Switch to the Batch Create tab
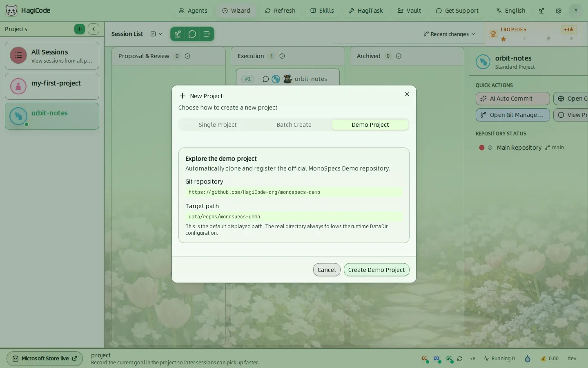588x368 pixels. (294, 125)
